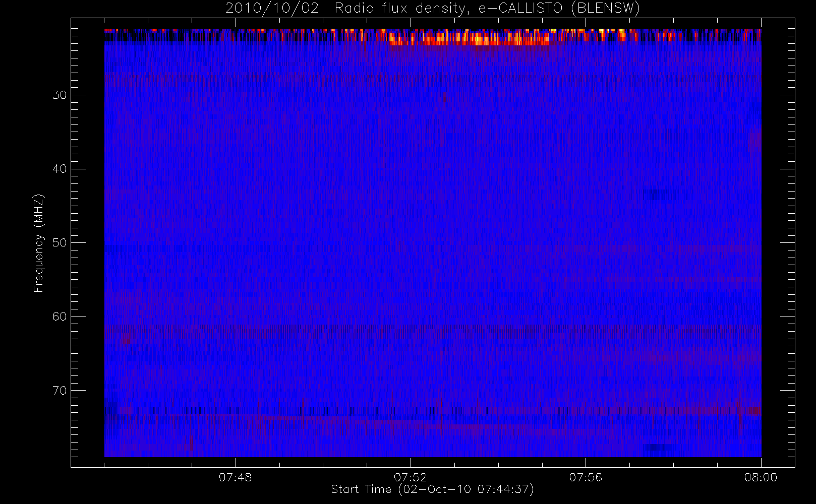Click the 30 MHz frequency tick label
The width and height of the screenshot is (816, 504).
click(x=60, y=95)
